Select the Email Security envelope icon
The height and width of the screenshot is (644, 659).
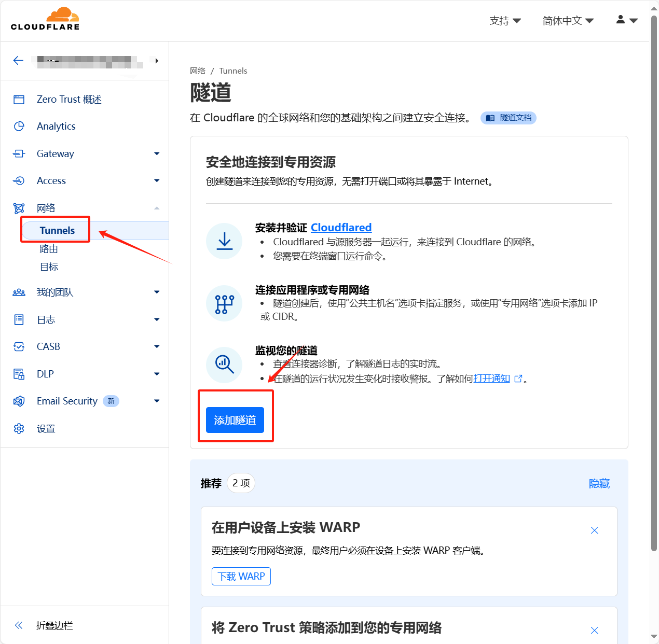(19, 401)
